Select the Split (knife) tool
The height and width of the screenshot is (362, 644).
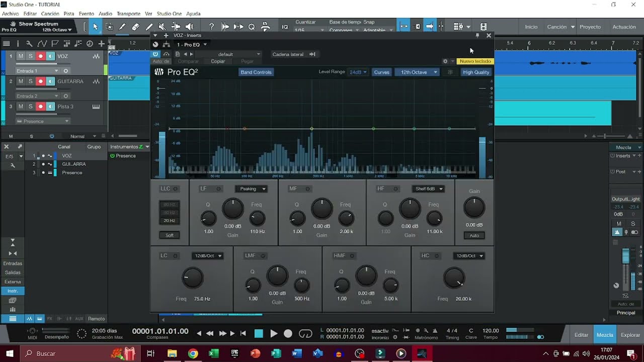[x=122, y=27]
